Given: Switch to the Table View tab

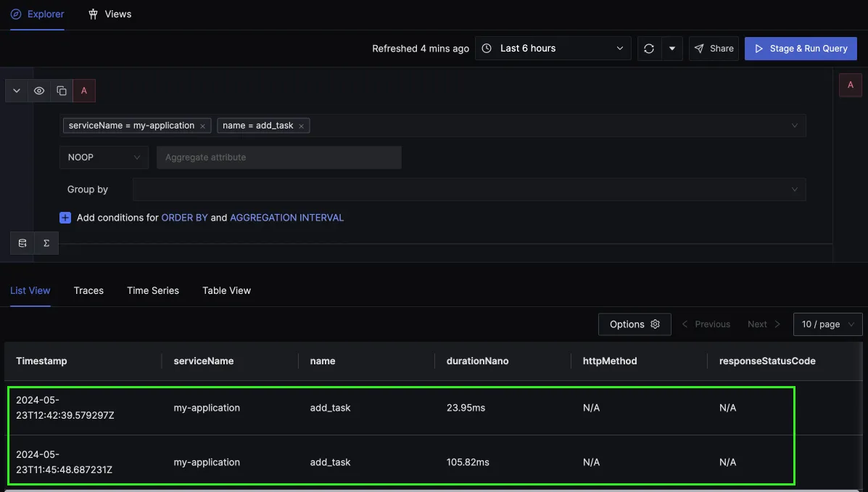Looking at the screenshot, I should point(226,291).
